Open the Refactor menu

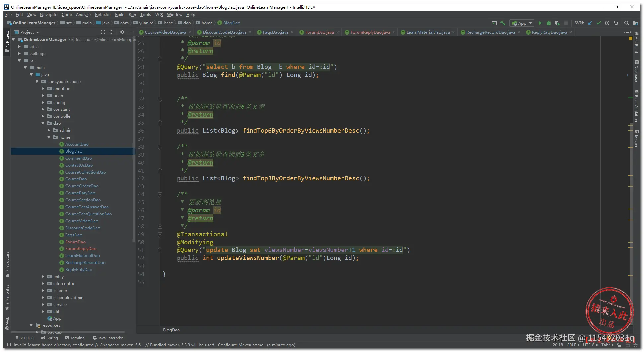[103, 15]
